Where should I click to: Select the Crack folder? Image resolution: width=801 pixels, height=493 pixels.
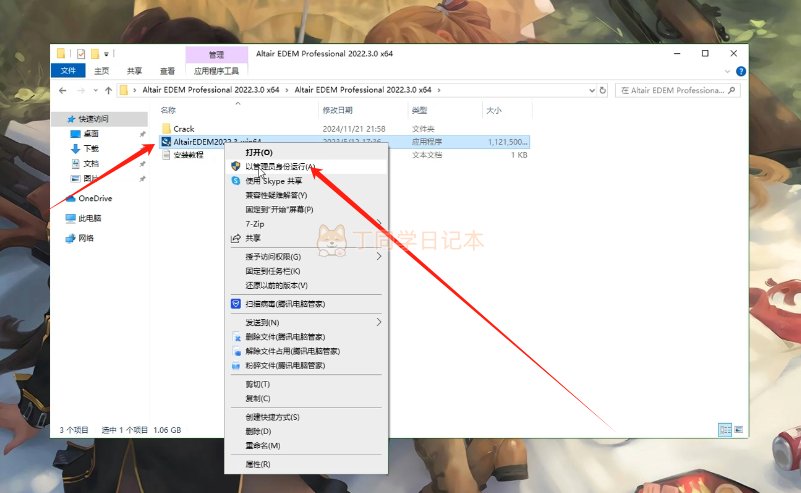pyautogui.click(x=184, y=129)
